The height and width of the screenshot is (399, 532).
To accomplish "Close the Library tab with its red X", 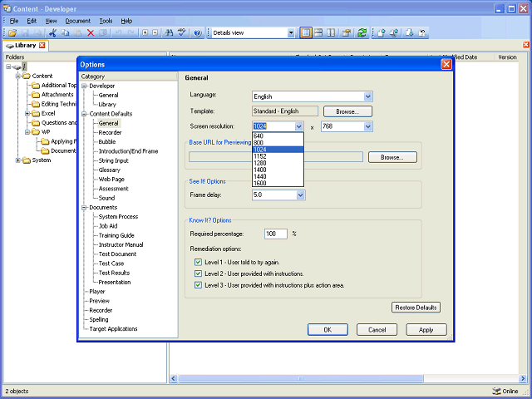I will [x=42, y=45].
